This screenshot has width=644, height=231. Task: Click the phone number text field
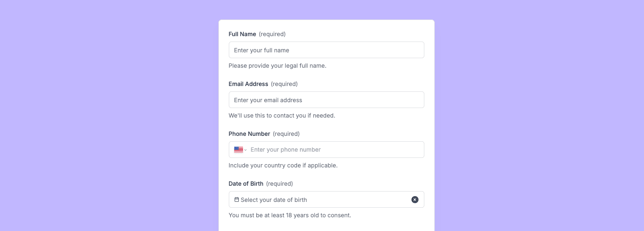click(x=333, y=150)
